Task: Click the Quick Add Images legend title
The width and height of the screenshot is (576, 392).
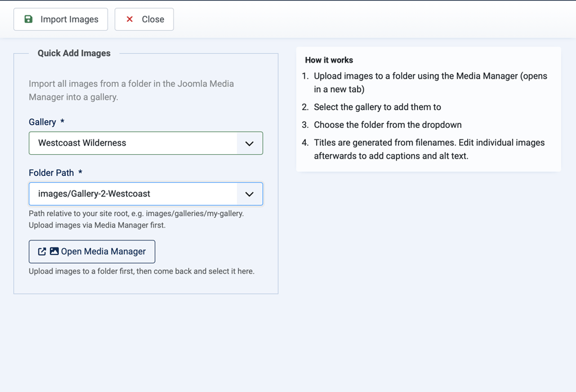Action: point(74,53)
